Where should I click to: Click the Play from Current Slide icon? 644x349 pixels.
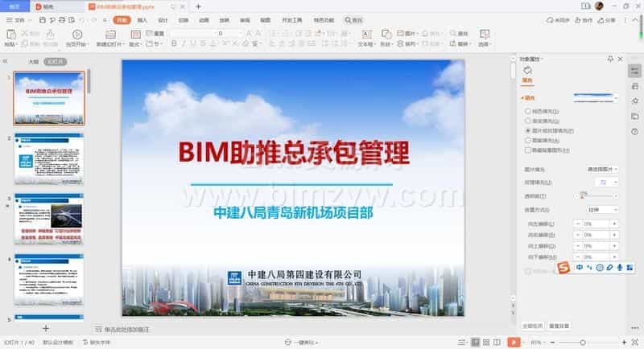76,35
